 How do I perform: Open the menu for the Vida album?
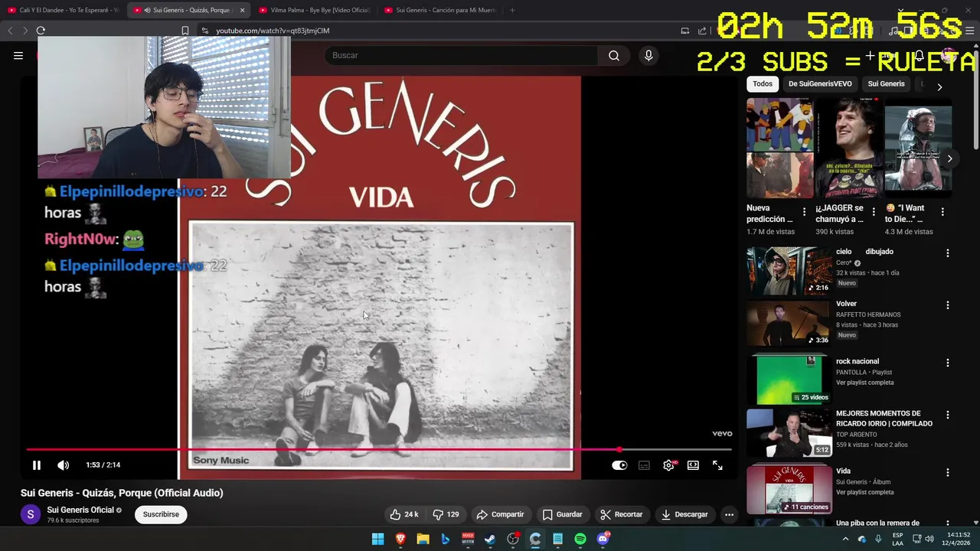pos(948,472)
